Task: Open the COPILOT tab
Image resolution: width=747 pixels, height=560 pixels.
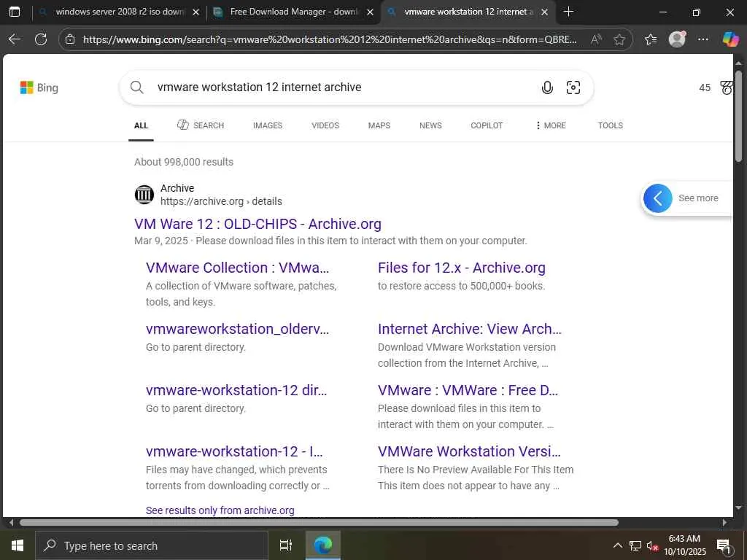Action: pos(487,125)
